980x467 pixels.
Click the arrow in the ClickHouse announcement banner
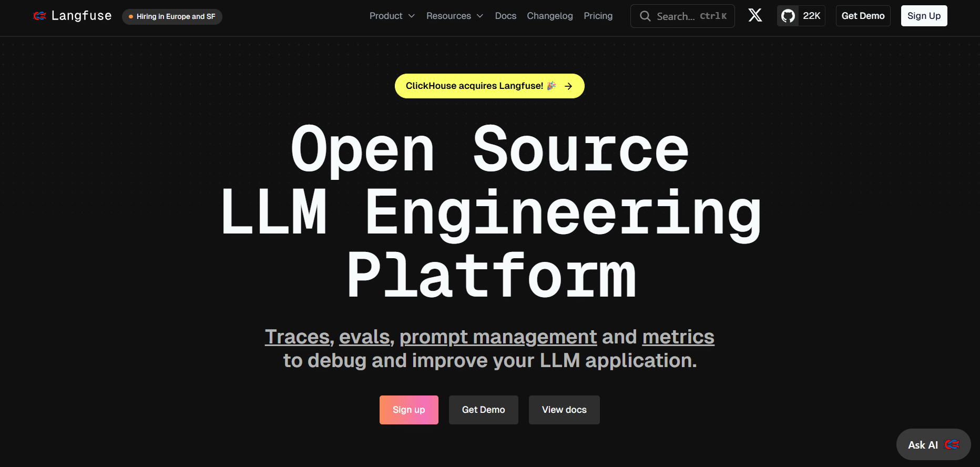[x=568, y=86]
